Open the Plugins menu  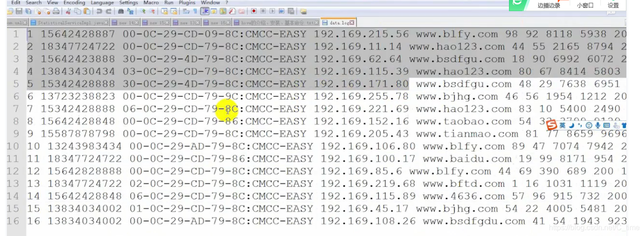pos(187,2)
